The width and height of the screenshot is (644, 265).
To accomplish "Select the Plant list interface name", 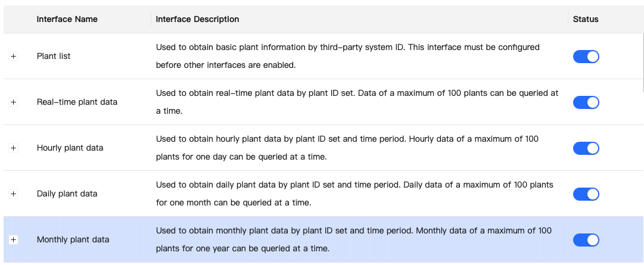I will [x=54, y=56].
